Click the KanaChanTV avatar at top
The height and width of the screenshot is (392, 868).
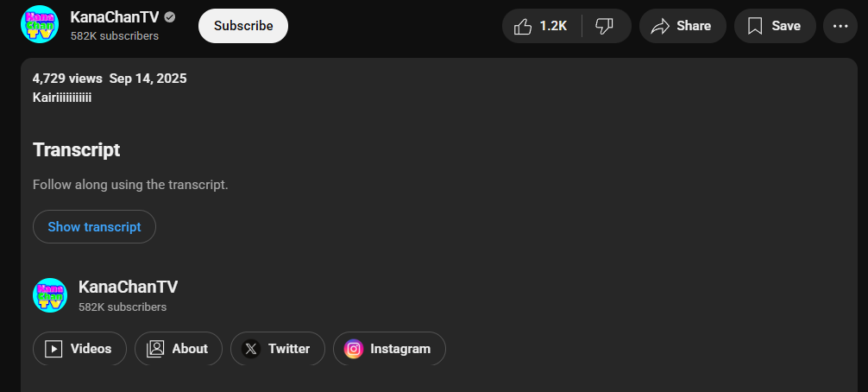pos(40,24)
